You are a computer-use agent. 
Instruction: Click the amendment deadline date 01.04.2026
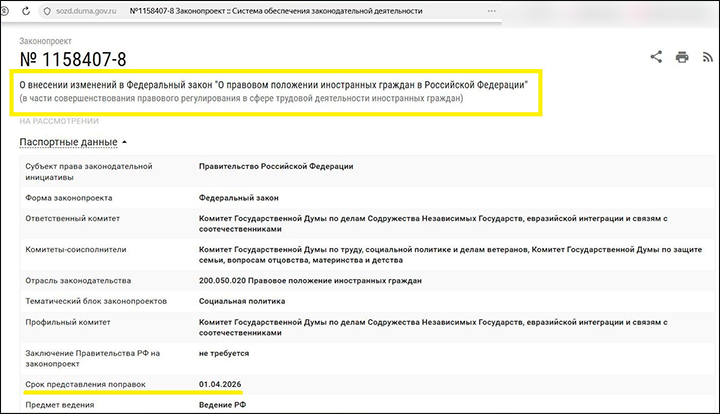220,384
